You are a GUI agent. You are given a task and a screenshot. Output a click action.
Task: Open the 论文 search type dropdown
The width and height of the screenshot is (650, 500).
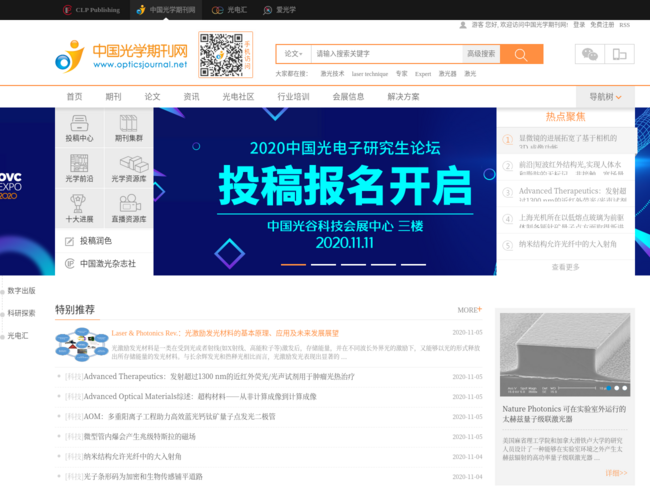click(293, 54)
